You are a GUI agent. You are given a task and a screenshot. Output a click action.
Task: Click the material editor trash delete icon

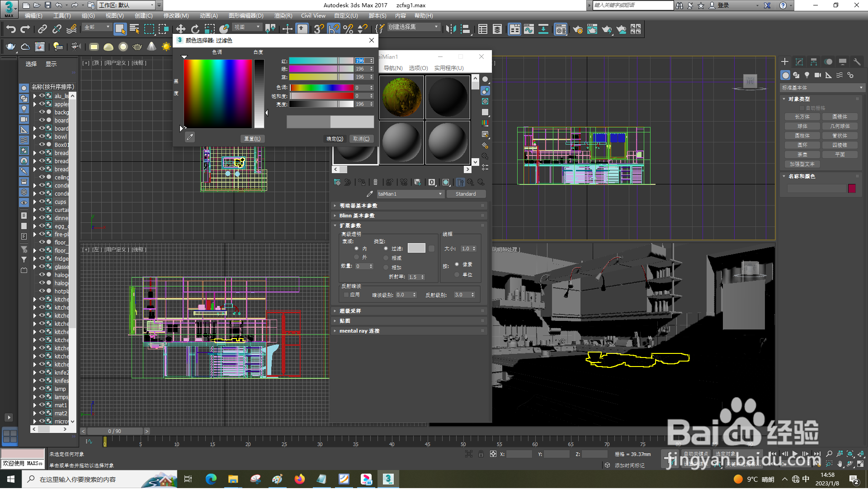[x=375, y=182]
